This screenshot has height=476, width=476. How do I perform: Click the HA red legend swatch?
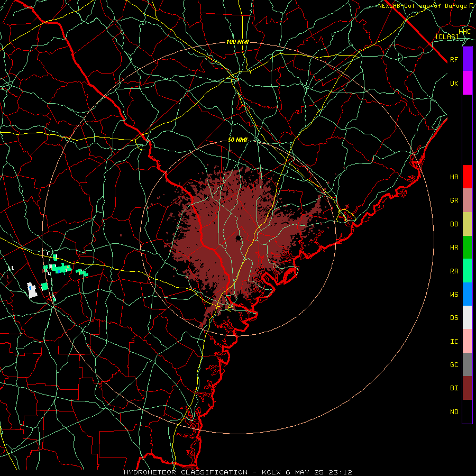pyautogui.click(x=467, y=177)
